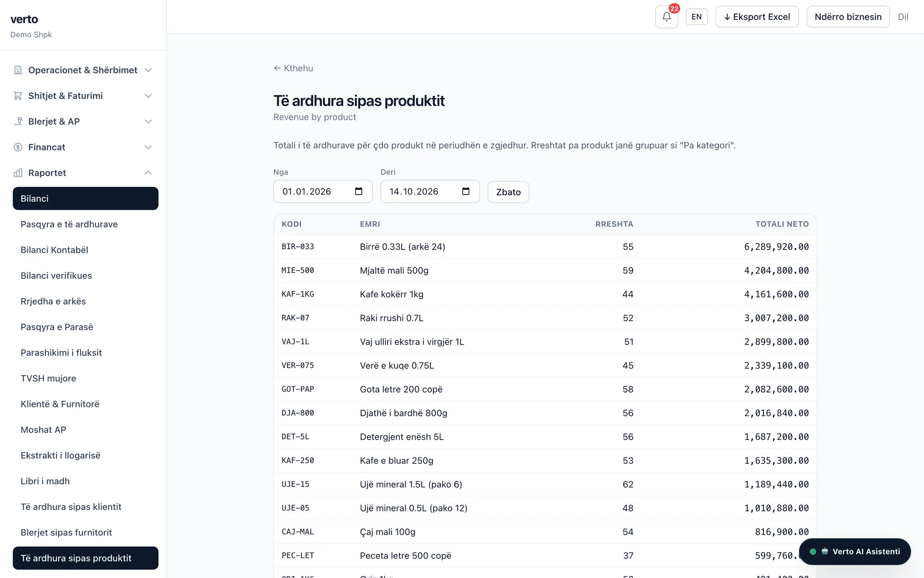Viewport: 924px width, 578px height.
Task: Open calendar picker in Nga date field
Action: (x=359, y=191)
